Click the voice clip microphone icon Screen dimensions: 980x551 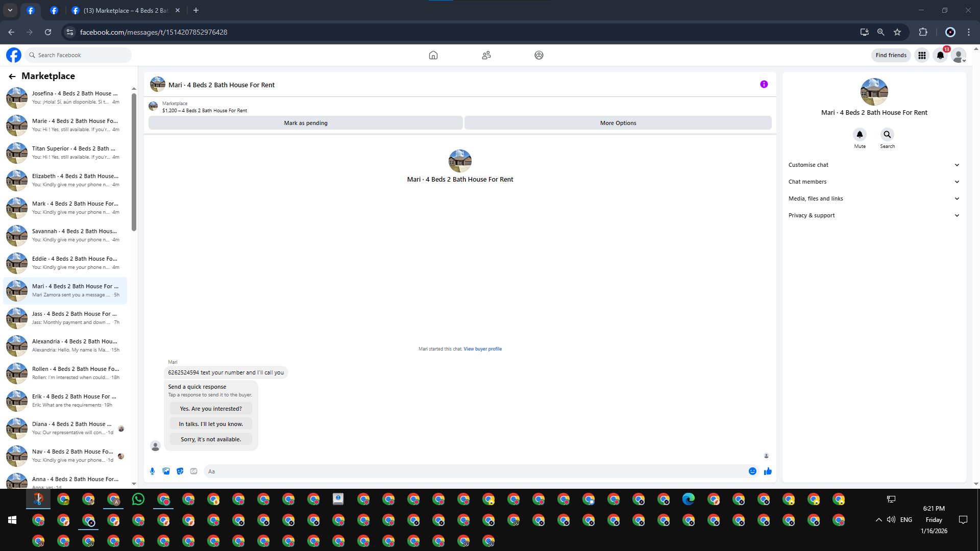[152, 471]
